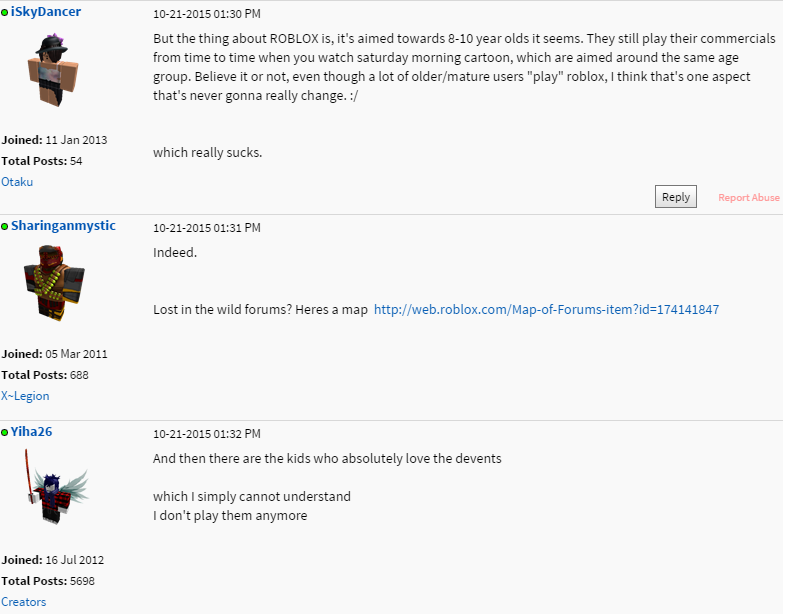This screenshot has height=614, width=789.
Task: Report abuse on iSkyDancer's post
Action: tap(748, 198)
